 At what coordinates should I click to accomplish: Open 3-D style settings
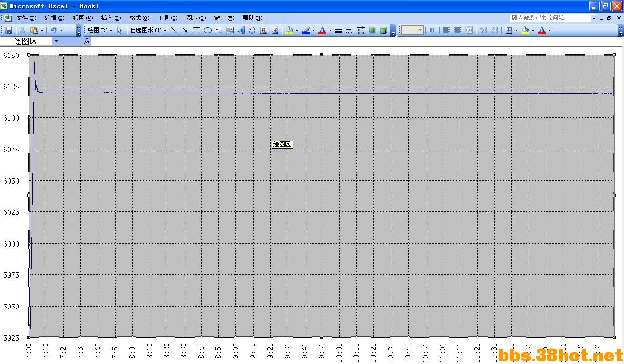[x=384, y=30]
